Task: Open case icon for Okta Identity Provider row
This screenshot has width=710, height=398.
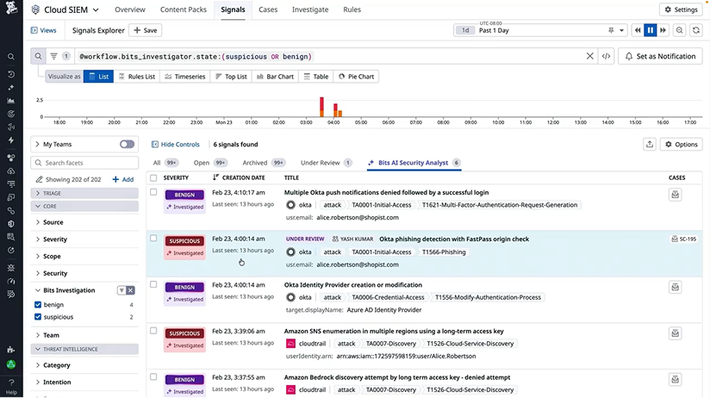Action: (675, 287)
